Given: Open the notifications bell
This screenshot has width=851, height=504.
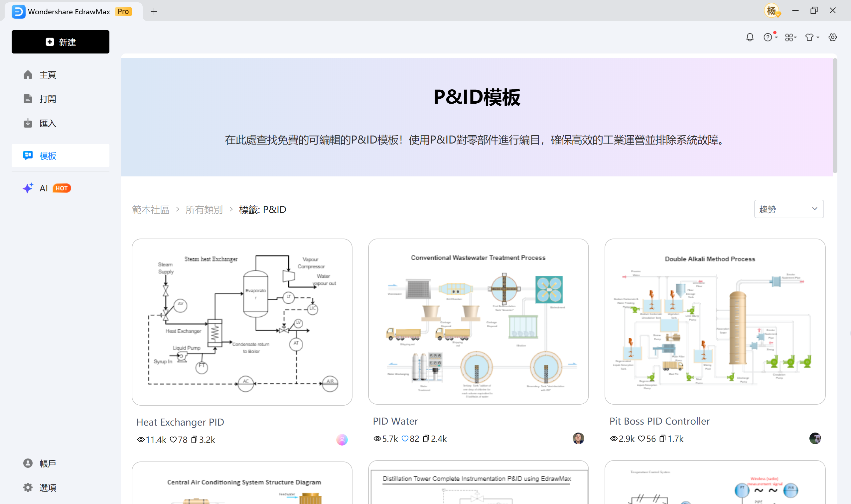Looking at the screenshot, I should tap(750, 37).
